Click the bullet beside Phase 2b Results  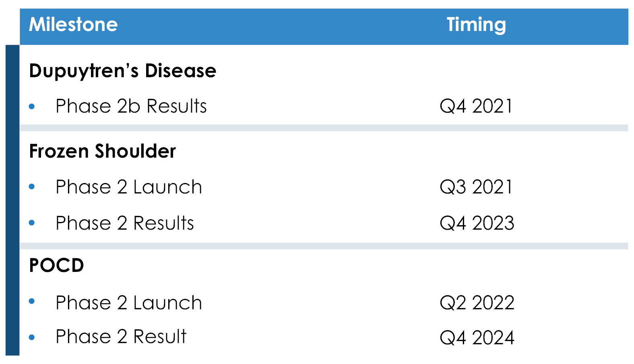click(32, 107)
